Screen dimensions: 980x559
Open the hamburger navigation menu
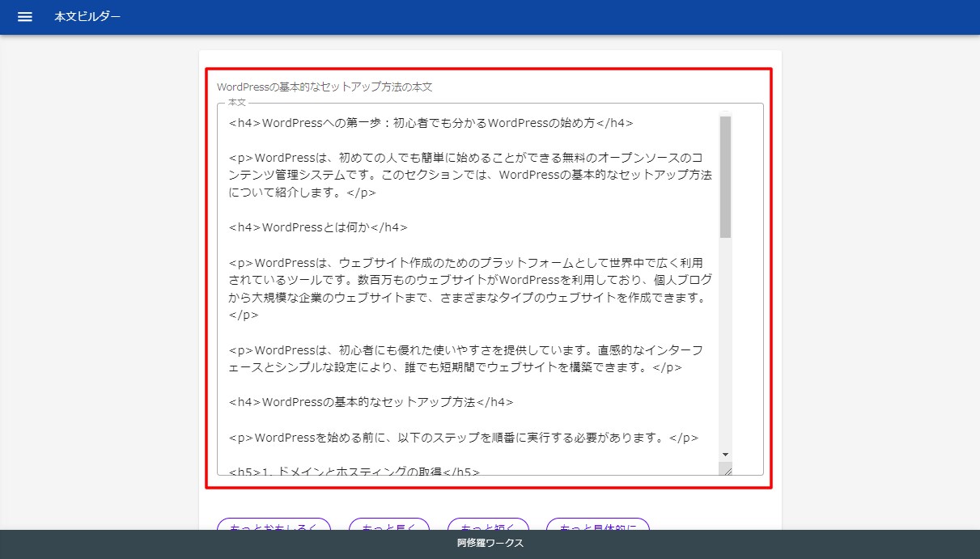[x=25, y=17]
